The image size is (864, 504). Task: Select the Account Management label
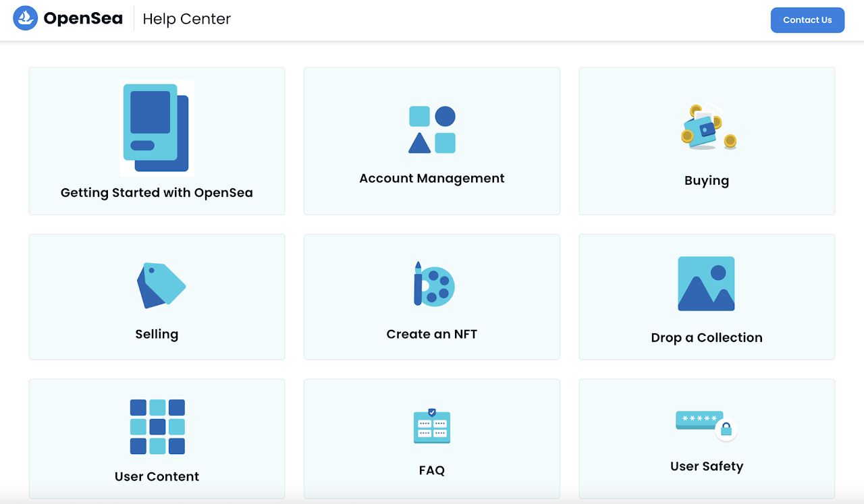[432, 179]
